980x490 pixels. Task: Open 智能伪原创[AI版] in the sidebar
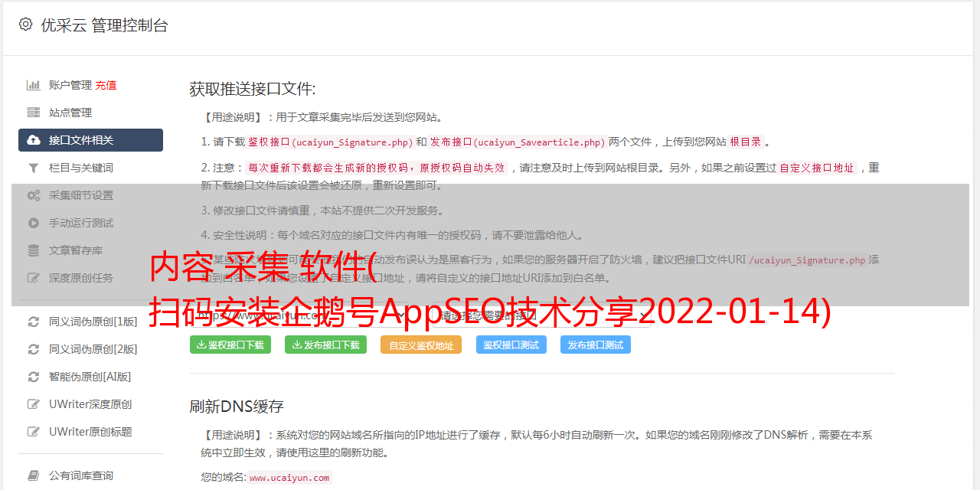(90, 377)
